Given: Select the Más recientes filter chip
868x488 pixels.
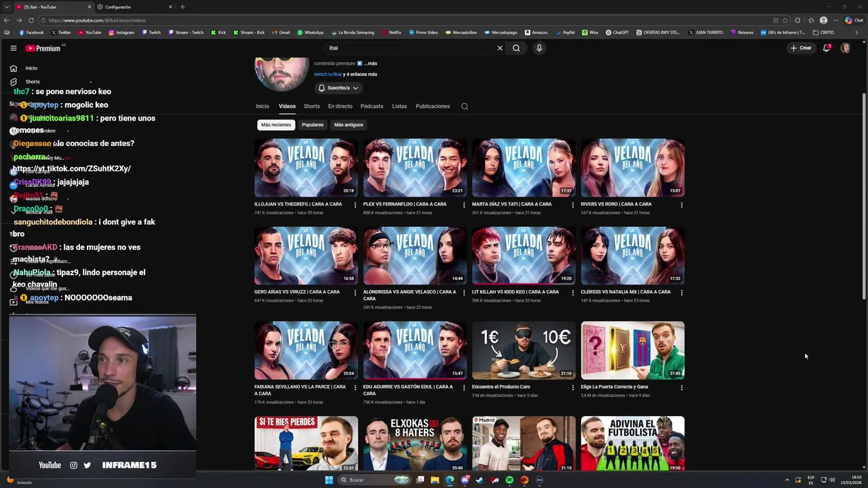Looking at the screenshot, I should tap(276, 125).
